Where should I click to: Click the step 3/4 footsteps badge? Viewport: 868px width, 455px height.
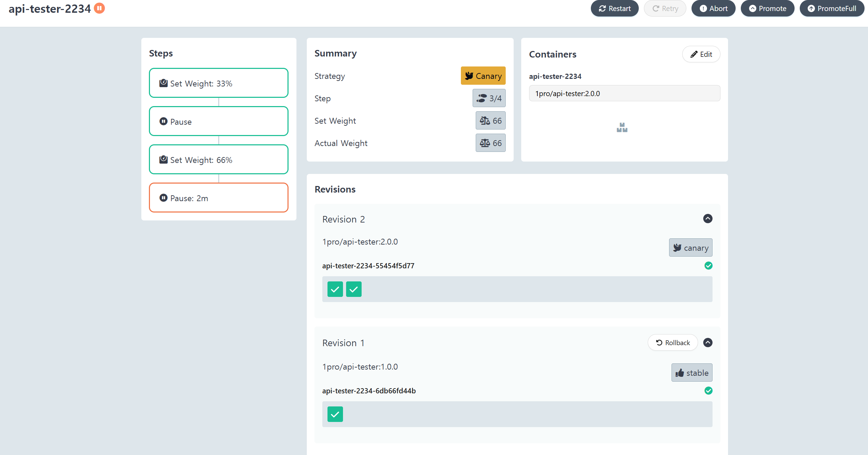click(x=489, y=99)
